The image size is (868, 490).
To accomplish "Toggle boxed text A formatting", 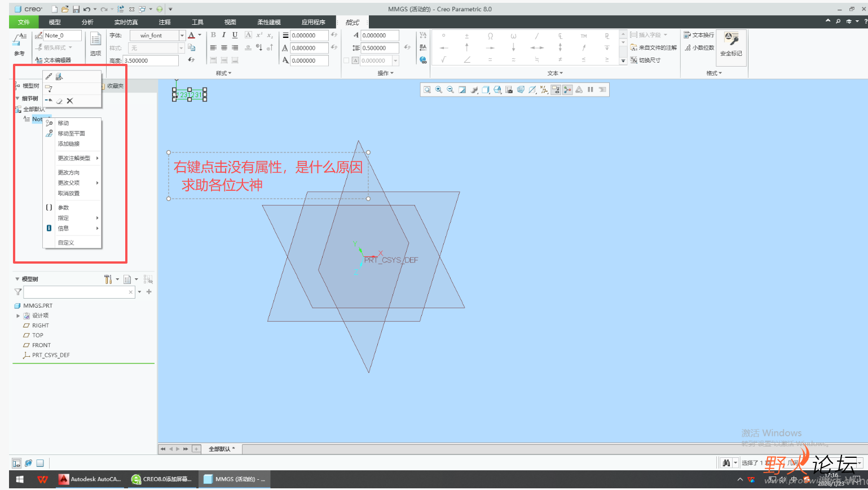I will pos(248,35).
